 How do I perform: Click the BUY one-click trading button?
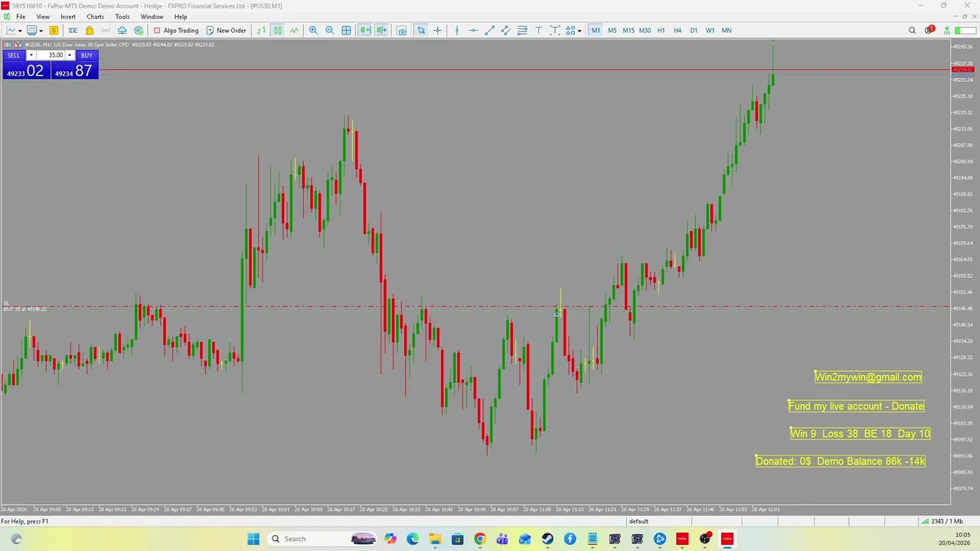coord(87,55)
